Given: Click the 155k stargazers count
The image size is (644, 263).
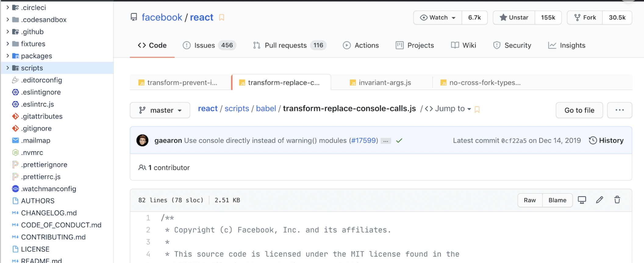Looking at the screenshot, I should point(548,18).
